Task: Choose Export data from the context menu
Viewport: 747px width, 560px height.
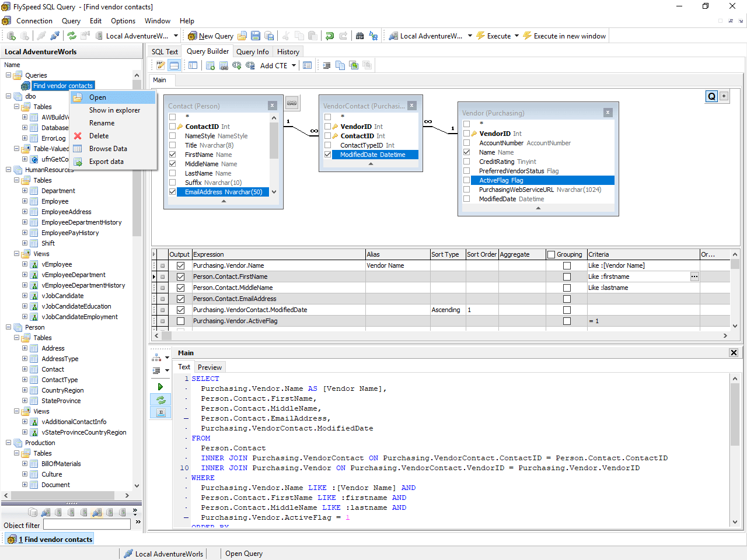Action: pos(106,162)
